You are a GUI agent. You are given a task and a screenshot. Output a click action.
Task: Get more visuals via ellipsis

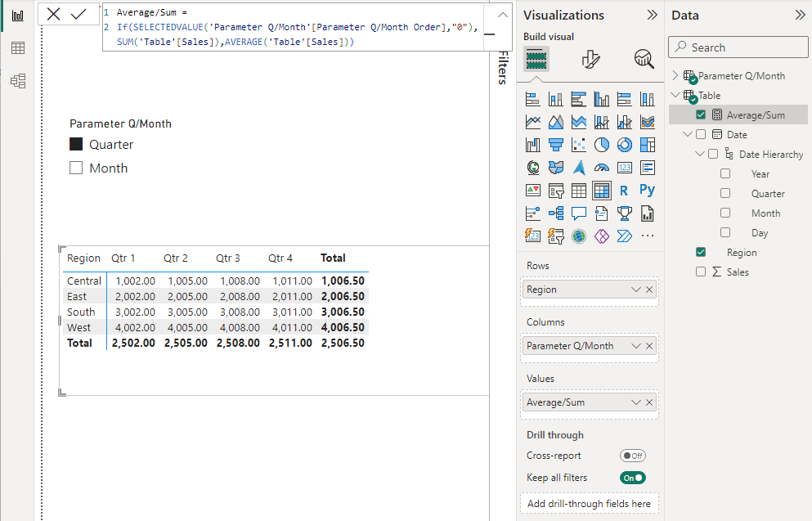(x=648, y=236)
